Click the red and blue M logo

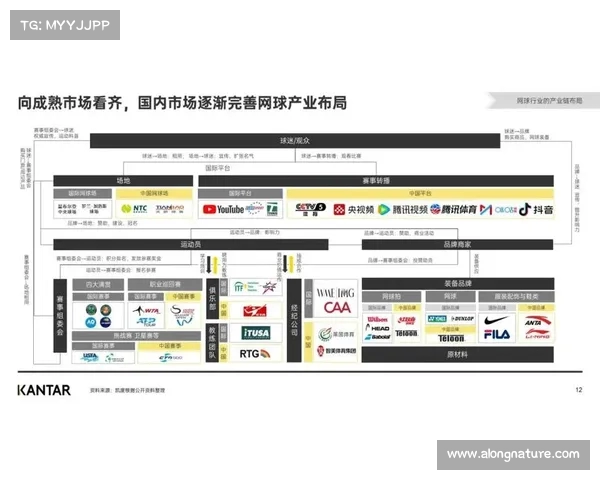(x=486, y=210)
